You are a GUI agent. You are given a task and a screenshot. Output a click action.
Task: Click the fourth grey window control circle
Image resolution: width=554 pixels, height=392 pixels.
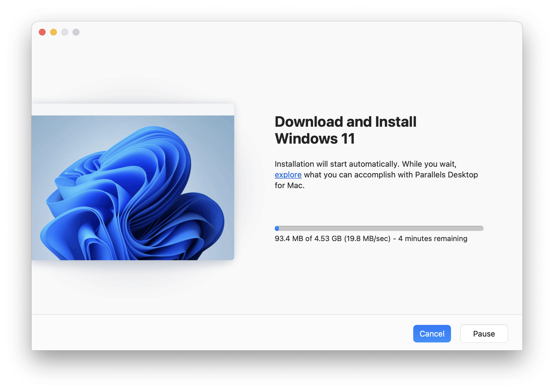pyautogui.click(x=76, y=32)
